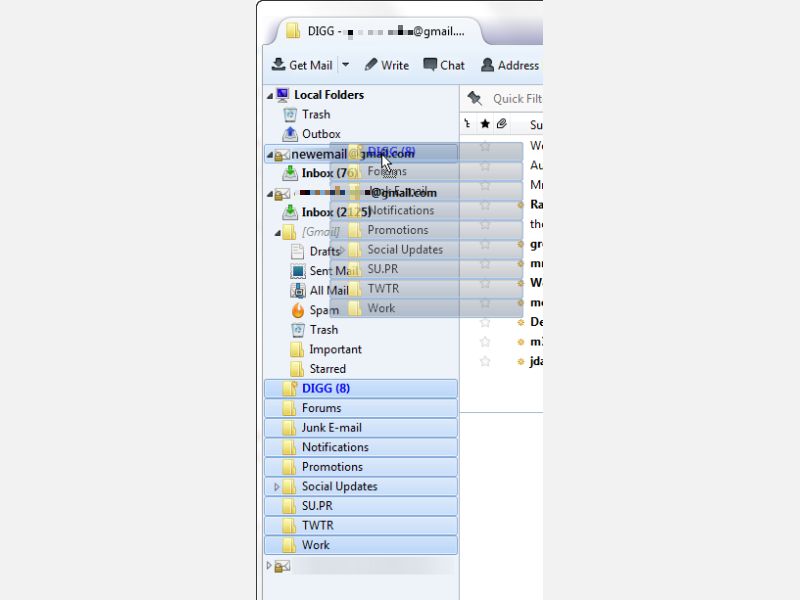Collapse the second gmail account tree

coord(269,194)
